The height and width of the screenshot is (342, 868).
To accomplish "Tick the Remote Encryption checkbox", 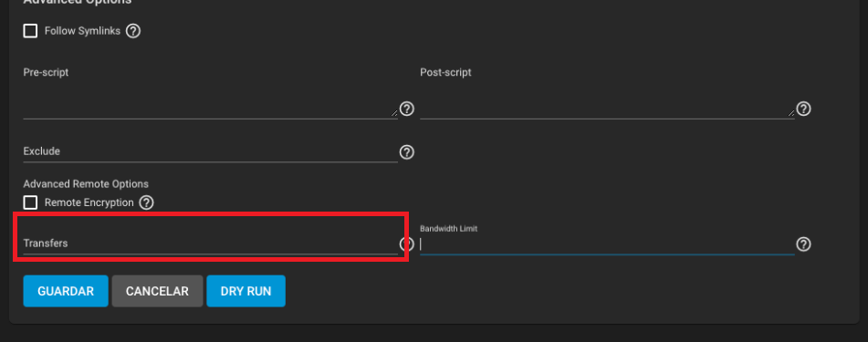I will click(x=30, y=202).
